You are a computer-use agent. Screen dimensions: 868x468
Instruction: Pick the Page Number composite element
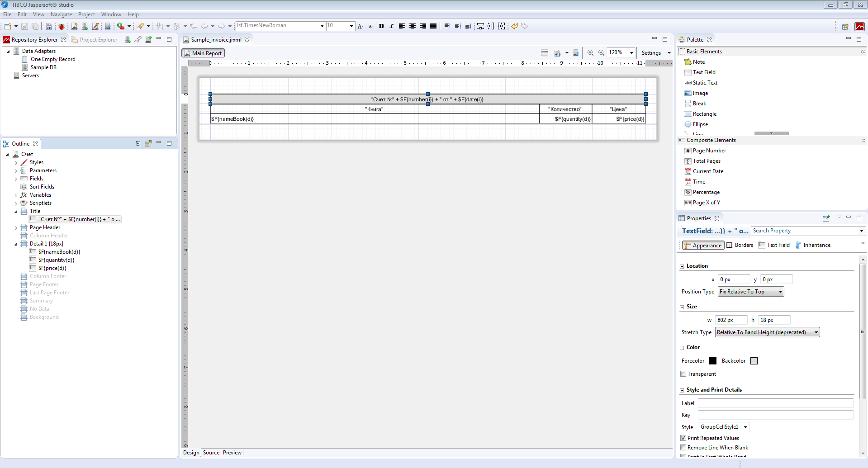pos(709,151)
